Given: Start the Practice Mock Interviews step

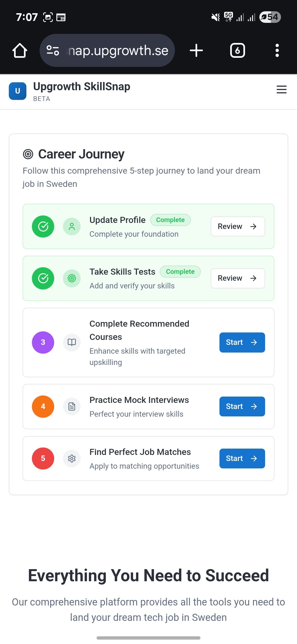Looking at the screenshot, I should click(242, 406).
